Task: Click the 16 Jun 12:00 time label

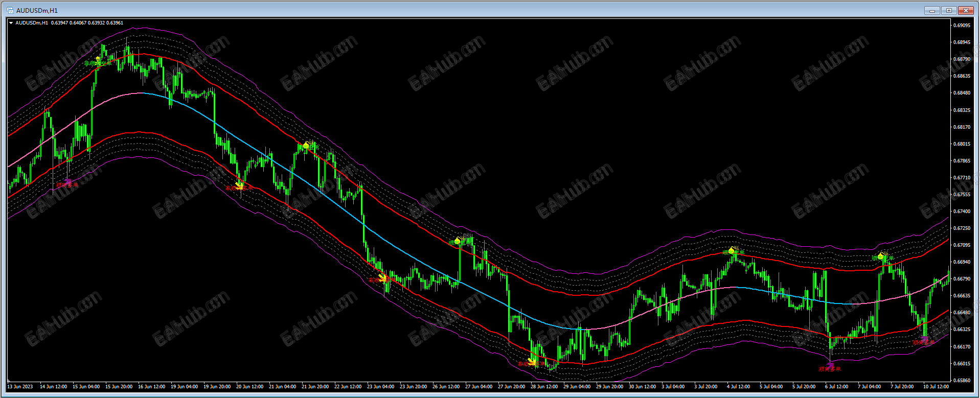Action: pyautogui.click(x=151, y=387)
